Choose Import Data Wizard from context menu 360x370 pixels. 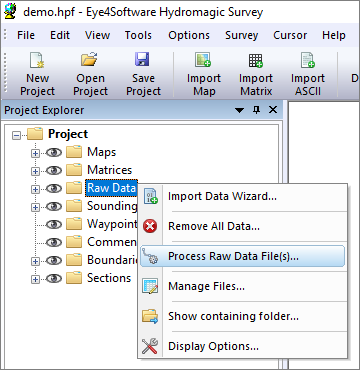point(242,196)
